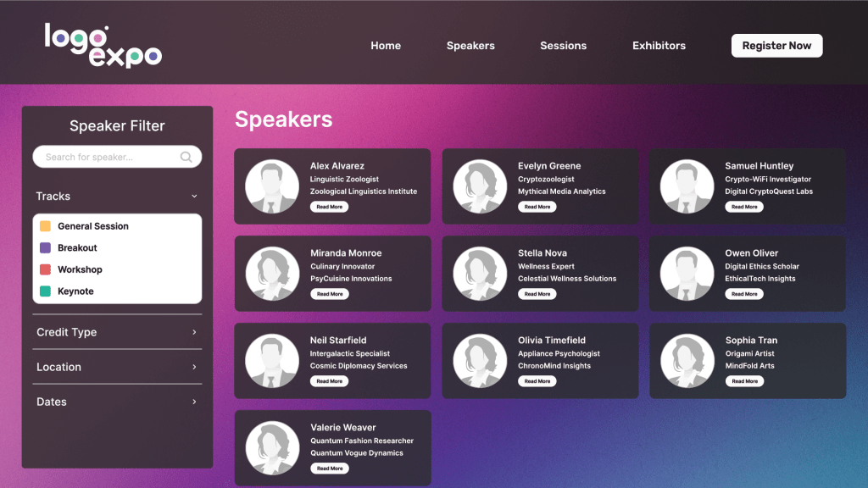
Task: Click Valerie Weaver's profile avatar
Action: (x=272, y=448)
